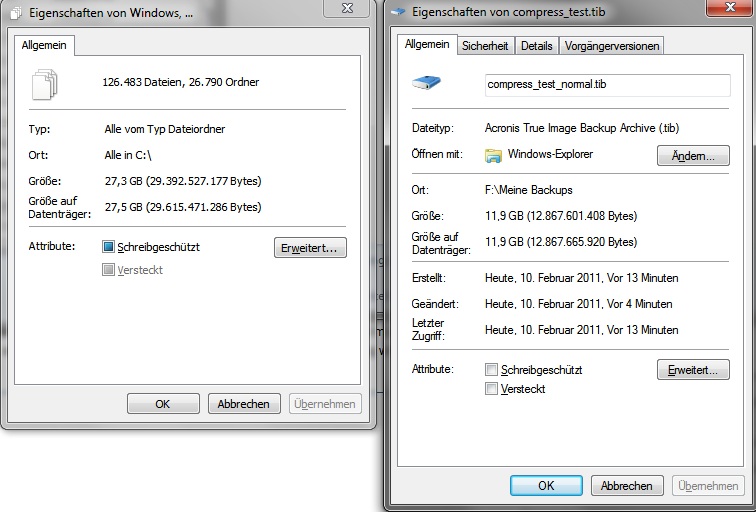The width and height of the screenshot is (756, 512).
Task: Click size on disk '27,5 GB (29.615.471.286 Bytes)'
Action: [183, 207]
